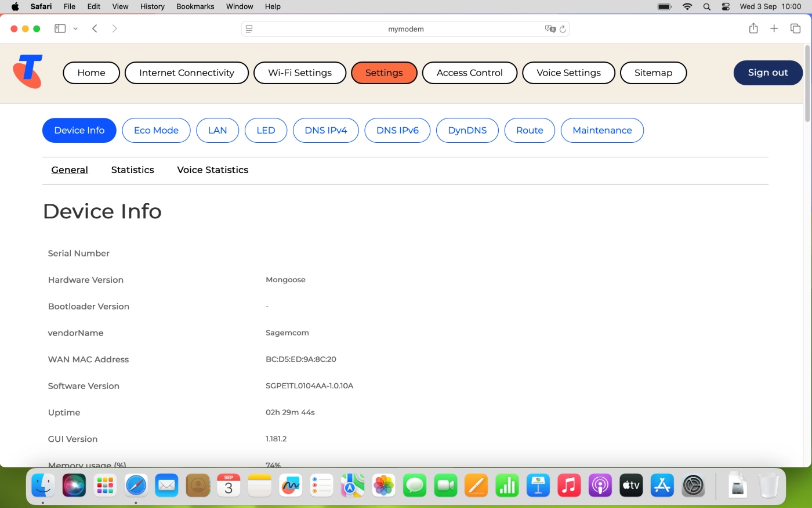
Task: Open the Wi-Fi Settings page
Action: tap(300, 73)
